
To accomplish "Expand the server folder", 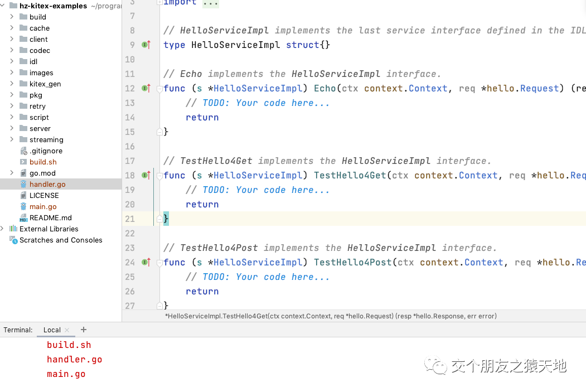I will point(12,128).
